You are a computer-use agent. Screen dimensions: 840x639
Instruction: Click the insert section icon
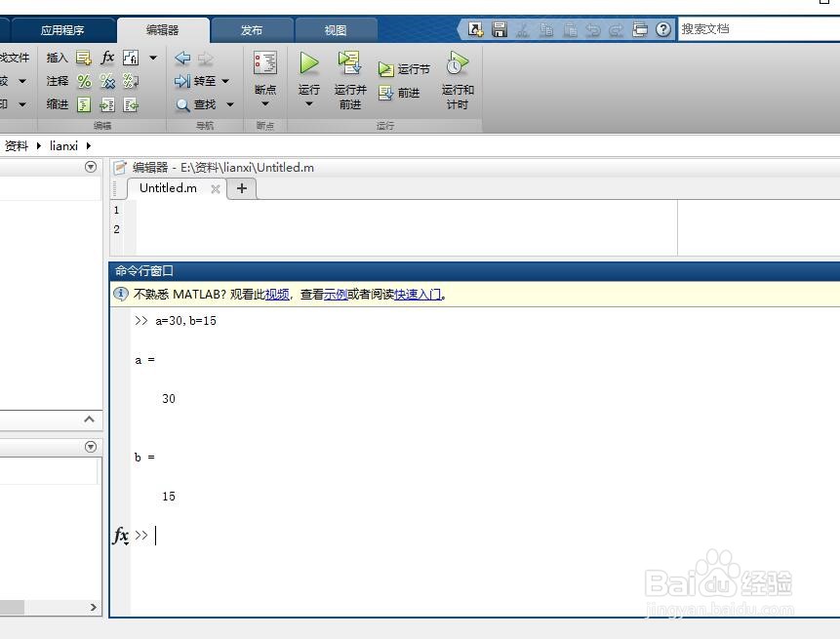point(83,58)
